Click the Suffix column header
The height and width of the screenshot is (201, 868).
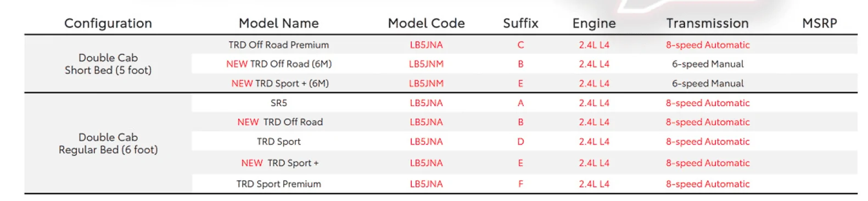tap(520, 23)
